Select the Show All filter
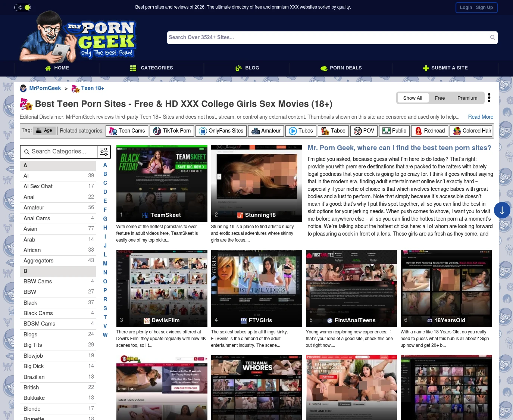 pyautogui.click(x=413, y=98)
